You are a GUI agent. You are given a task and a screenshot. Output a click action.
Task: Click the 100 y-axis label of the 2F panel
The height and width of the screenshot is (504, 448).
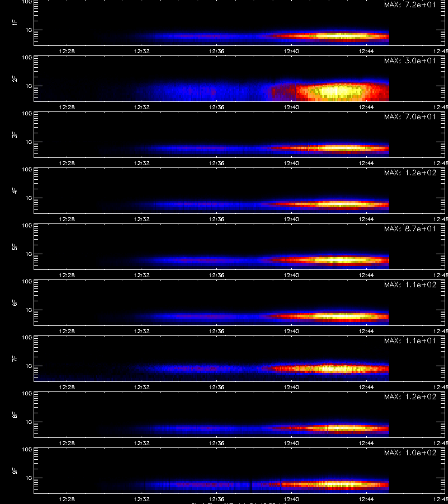[27, 58]
